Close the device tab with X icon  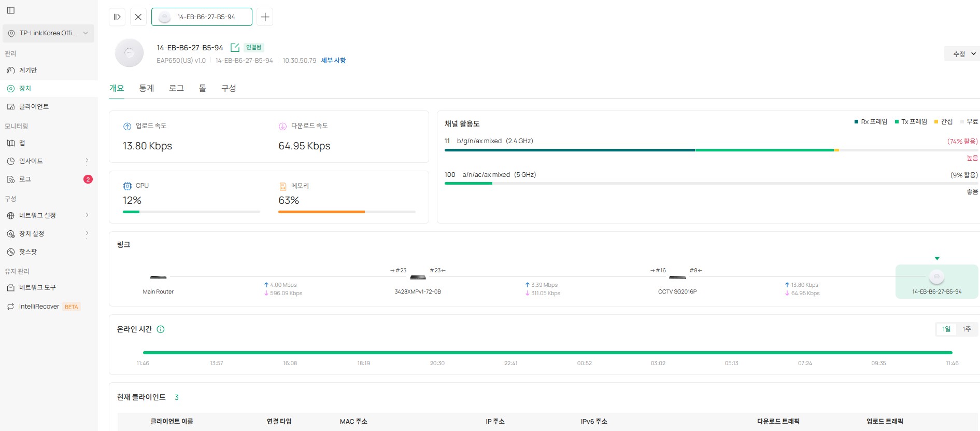pos(138,17)
